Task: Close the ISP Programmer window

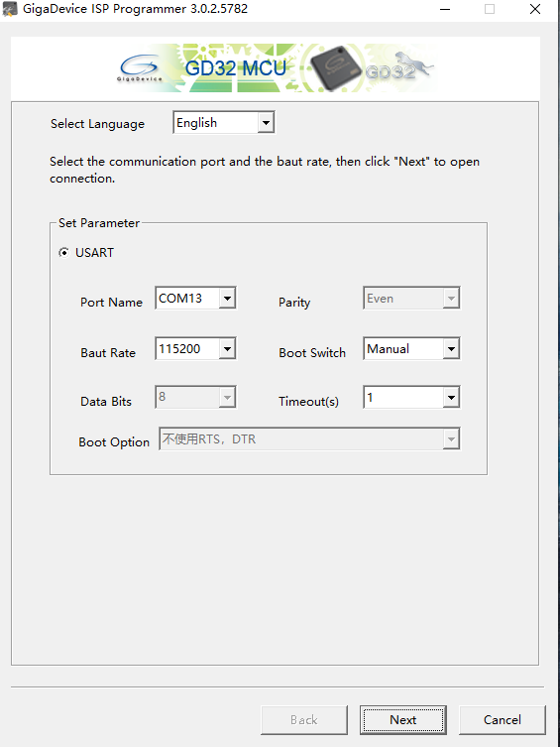Action: pyautogui.click(x=535, y=9)
